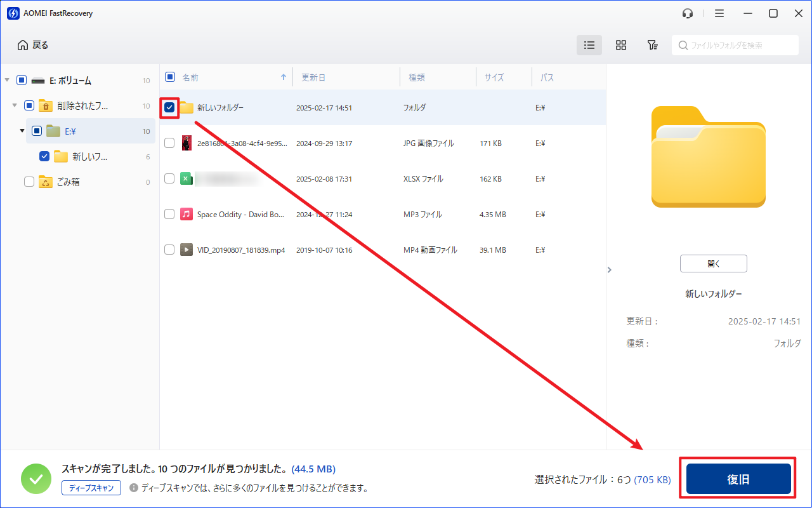Switch to grid thumbnail view
The image size is (812, 508).
click(621, 45)
